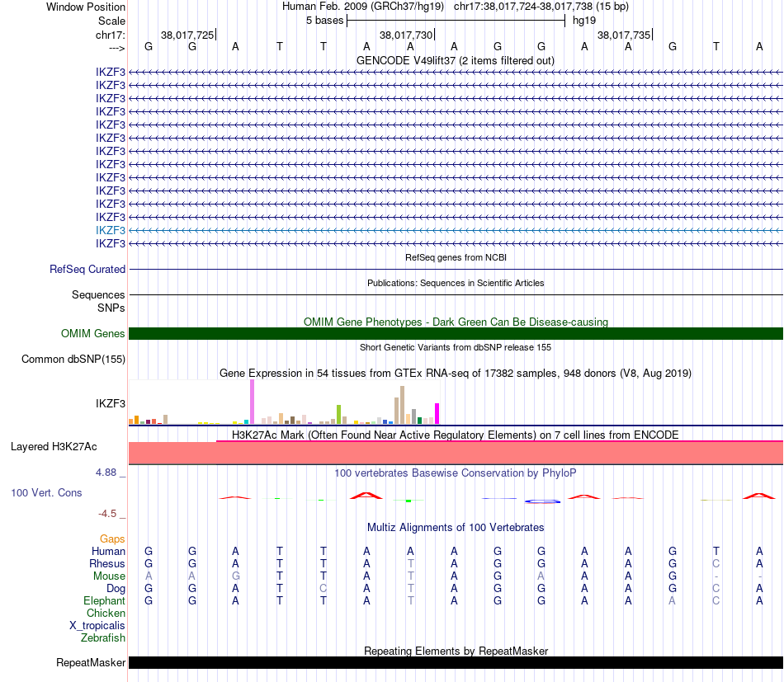Open 'GENCODE V49lift37 (2 items filtered out)' track title
Viewport: 784px width, 682px height.
(456, 60)
